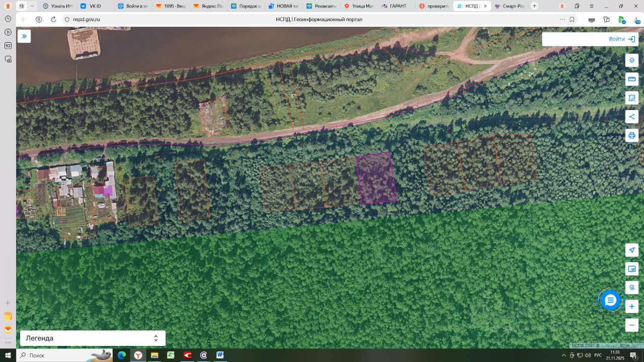Image resolution: width=644 pixels, height=362 pixels.
Task: Select the purple highlighted land parcel
Action: point(376,177)
